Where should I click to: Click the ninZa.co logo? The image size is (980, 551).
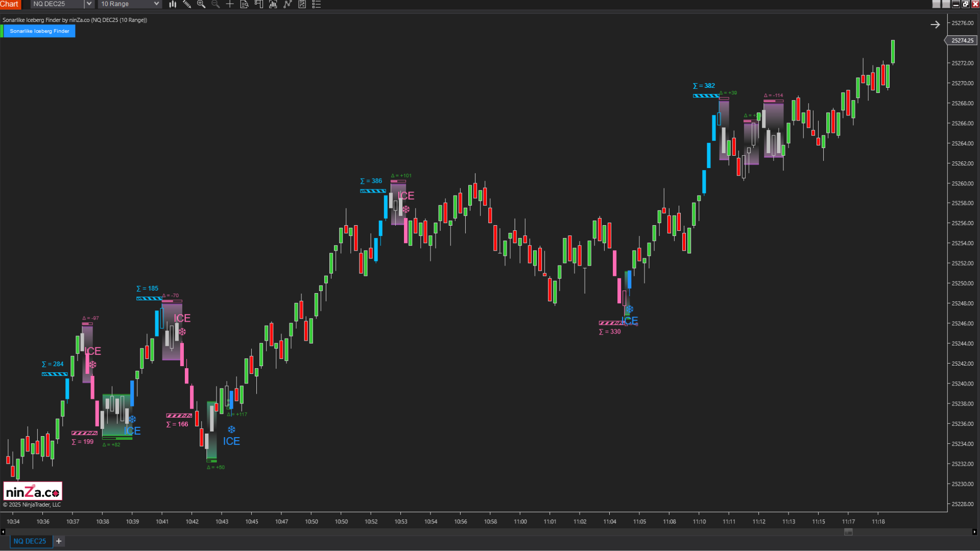[32, 490]
